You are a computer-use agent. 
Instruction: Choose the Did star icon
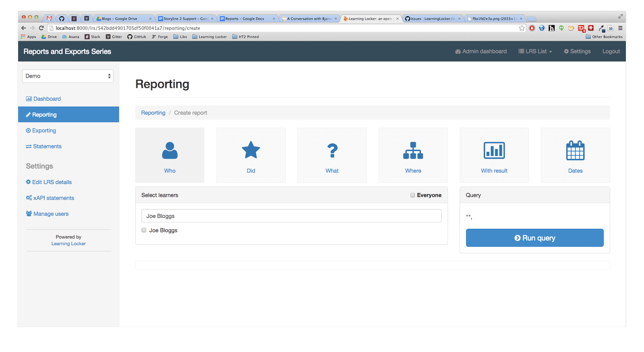251,150
